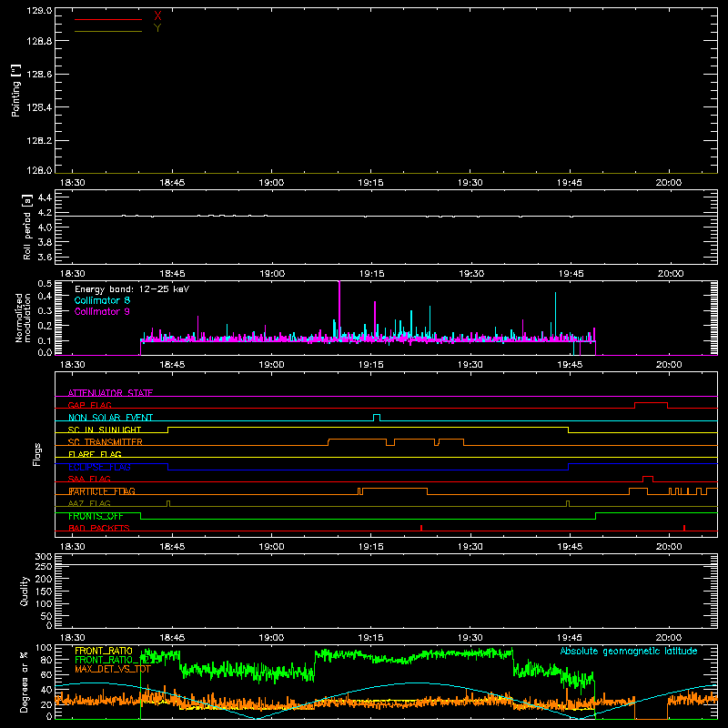Click the green FRONTS_OFF label
The image size is (728, 728).
tap(96, 516)
